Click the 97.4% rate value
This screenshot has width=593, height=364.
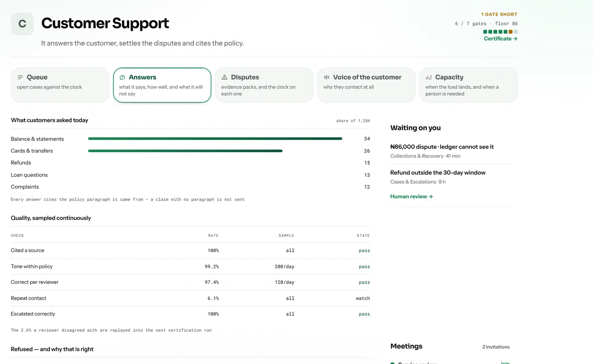coord(212,282)
